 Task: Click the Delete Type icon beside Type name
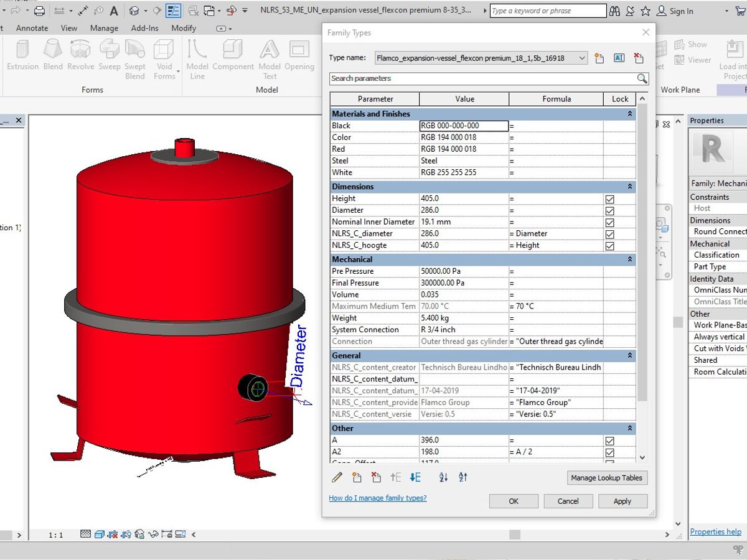638,58
